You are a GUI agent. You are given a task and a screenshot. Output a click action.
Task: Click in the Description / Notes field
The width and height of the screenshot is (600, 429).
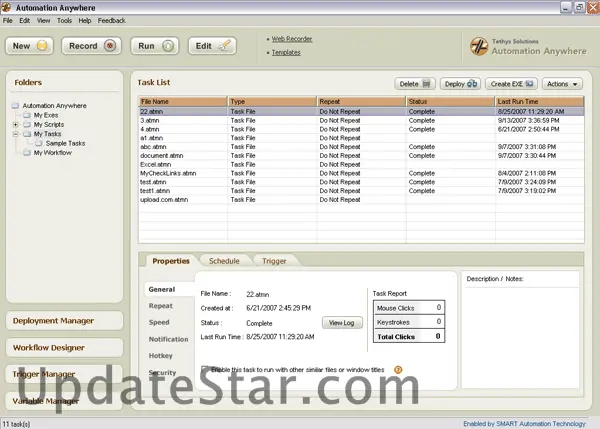pyautogui.click(x=521, y=337)
